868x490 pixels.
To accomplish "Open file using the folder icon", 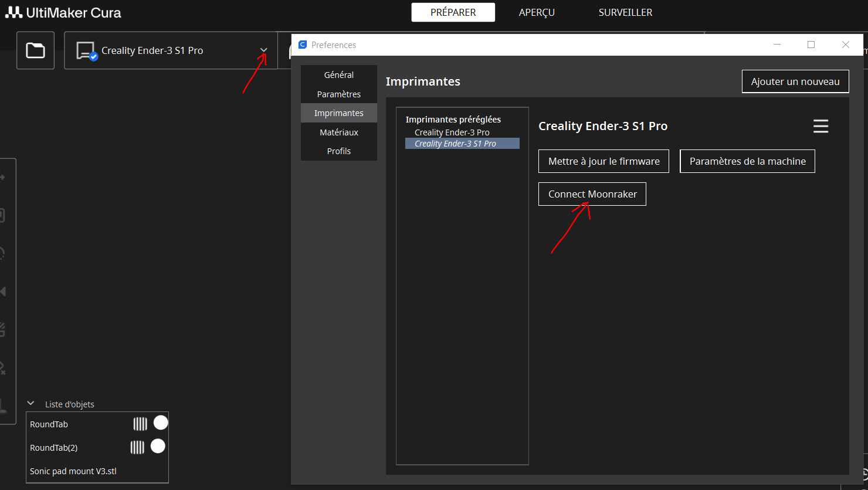I will click(x=35, y=50).
